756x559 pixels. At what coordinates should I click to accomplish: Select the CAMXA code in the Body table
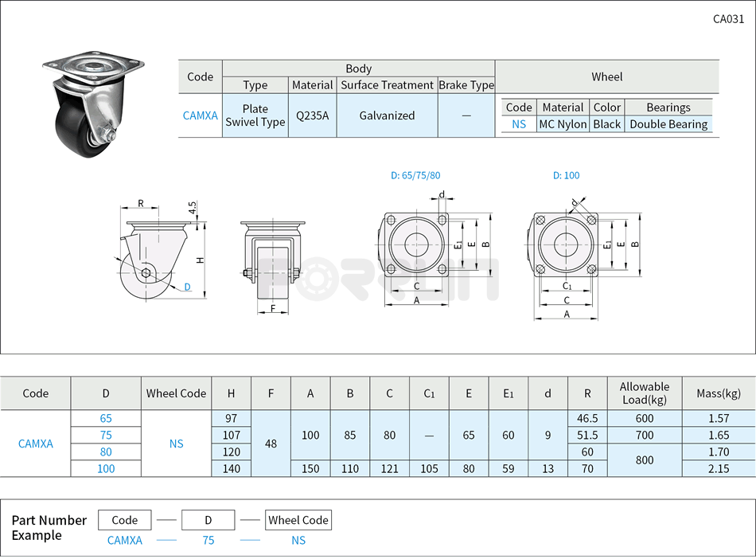[200, 115]
